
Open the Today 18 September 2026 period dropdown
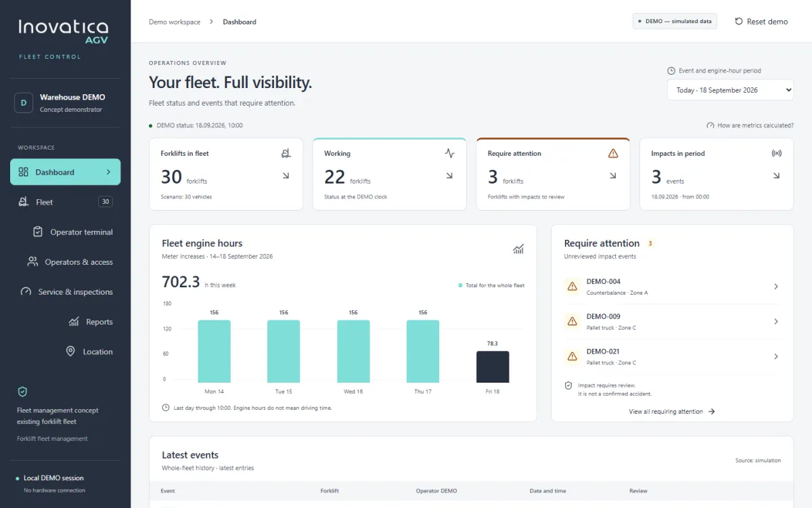[x=730, y=90]
